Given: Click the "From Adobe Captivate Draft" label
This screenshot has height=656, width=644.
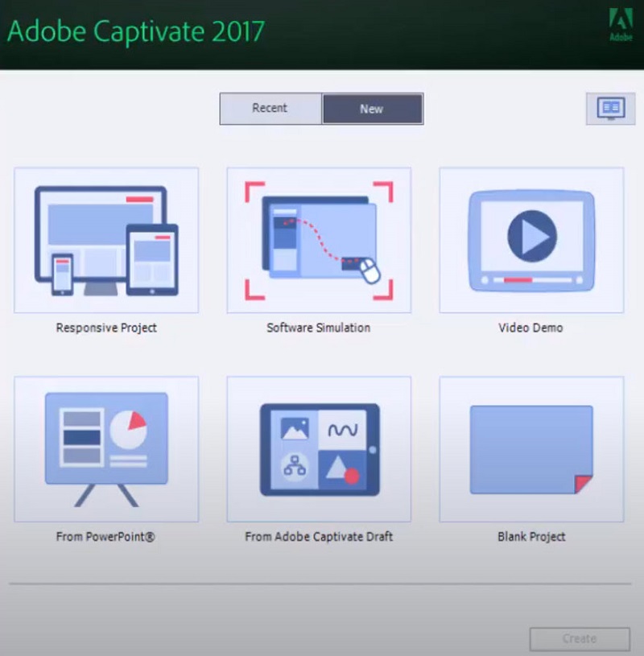Looking at the screenshot, I should click(319, 537).
